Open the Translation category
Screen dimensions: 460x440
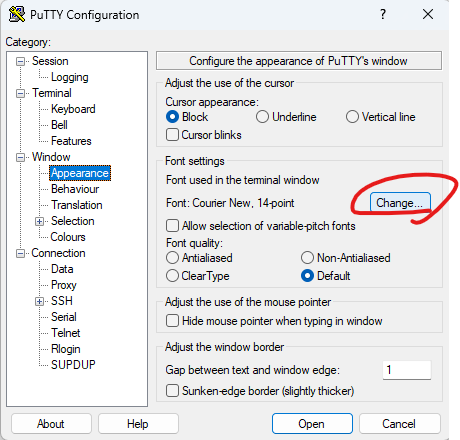coord(77,205)
